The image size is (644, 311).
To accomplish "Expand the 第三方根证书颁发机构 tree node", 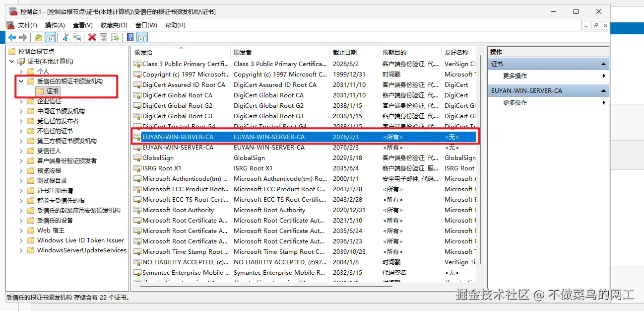I will click(21, 141).
